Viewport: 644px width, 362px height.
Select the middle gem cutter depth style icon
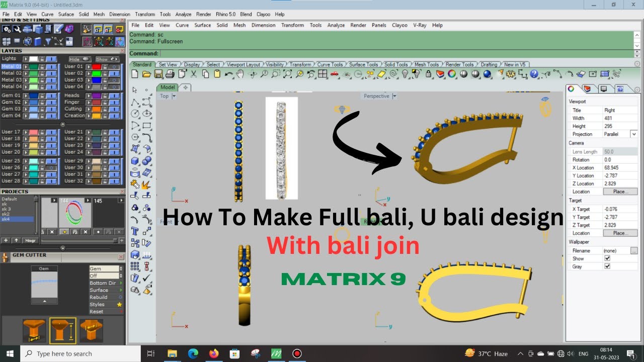point(63,330)
